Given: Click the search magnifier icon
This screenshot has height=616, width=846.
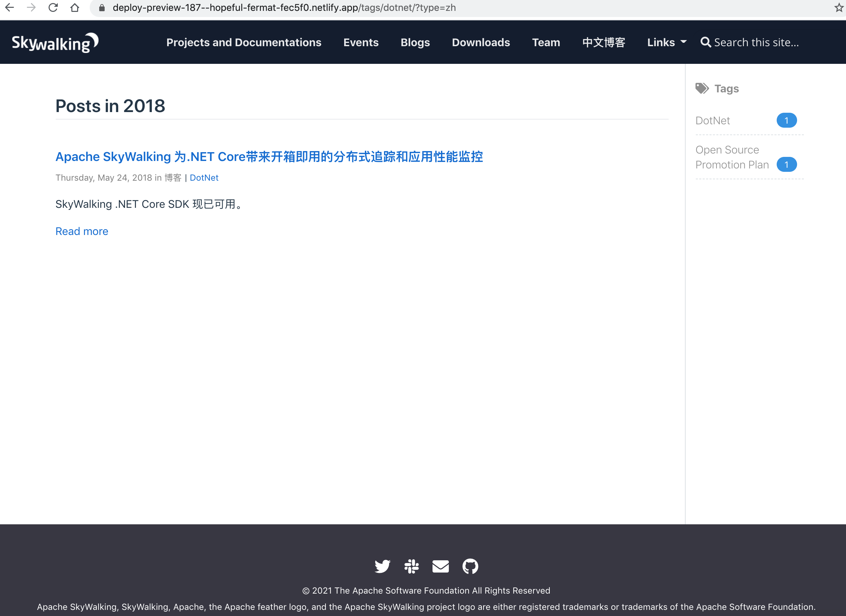Looking at the screenshot, I should click(705, 42).
